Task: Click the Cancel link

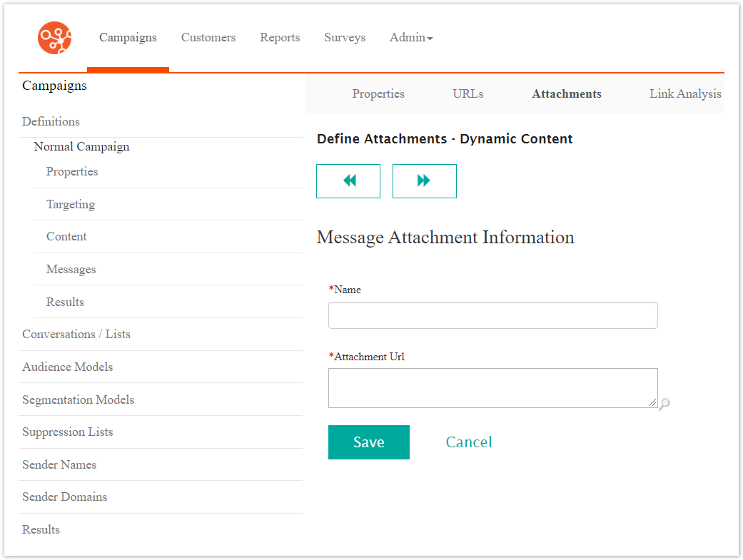Action: pos(469,442)
